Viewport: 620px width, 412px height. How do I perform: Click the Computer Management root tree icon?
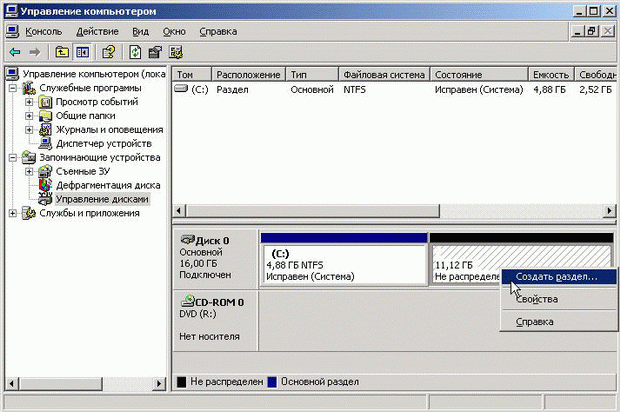point(13,74)
